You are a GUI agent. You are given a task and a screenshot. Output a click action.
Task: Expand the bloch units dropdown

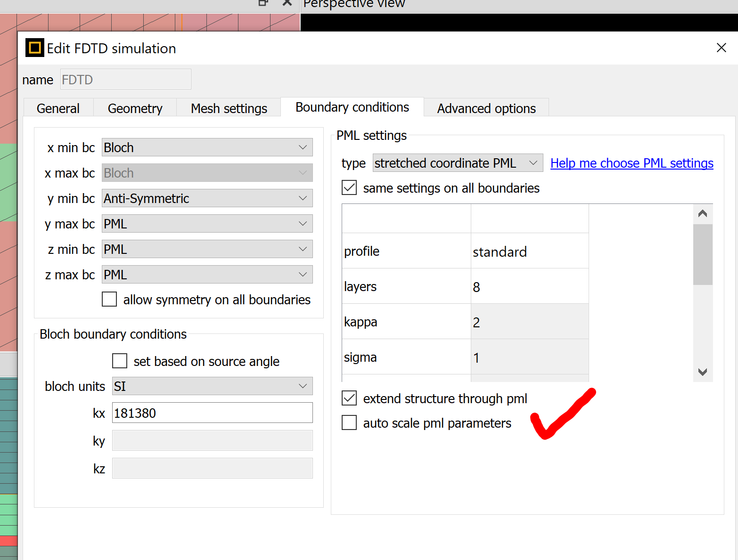(212, 386)
